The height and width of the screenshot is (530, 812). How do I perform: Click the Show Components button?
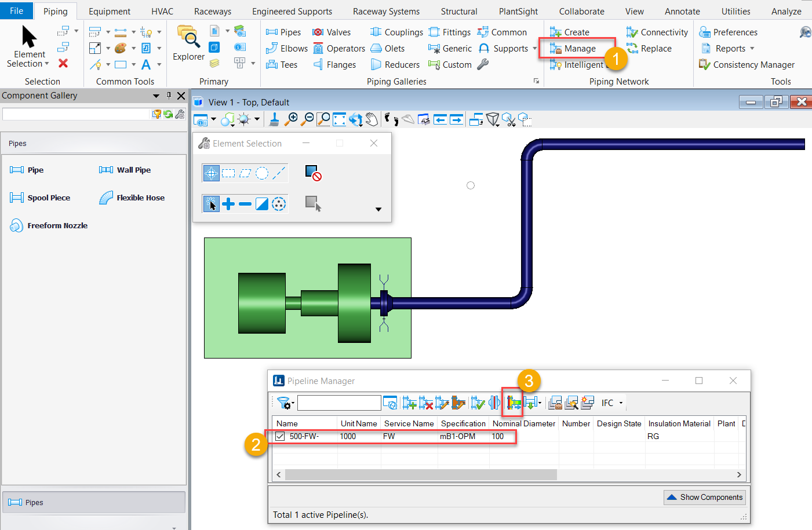704,497
